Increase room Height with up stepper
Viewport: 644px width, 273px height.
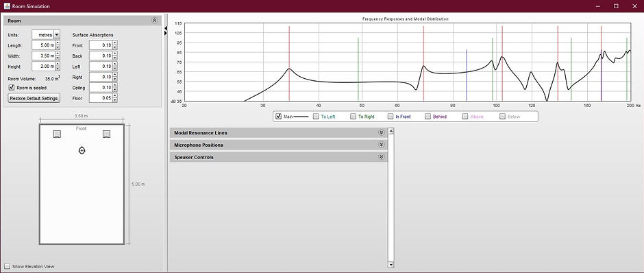point(57,64)
